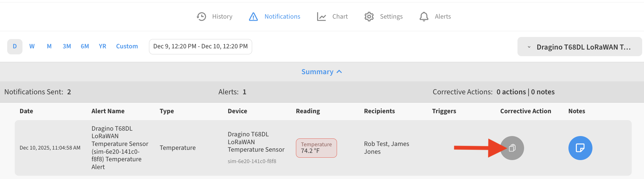Open the History tab
This screenshot has height=179, width=644.
pyautogui.click(x=222, y=17)
